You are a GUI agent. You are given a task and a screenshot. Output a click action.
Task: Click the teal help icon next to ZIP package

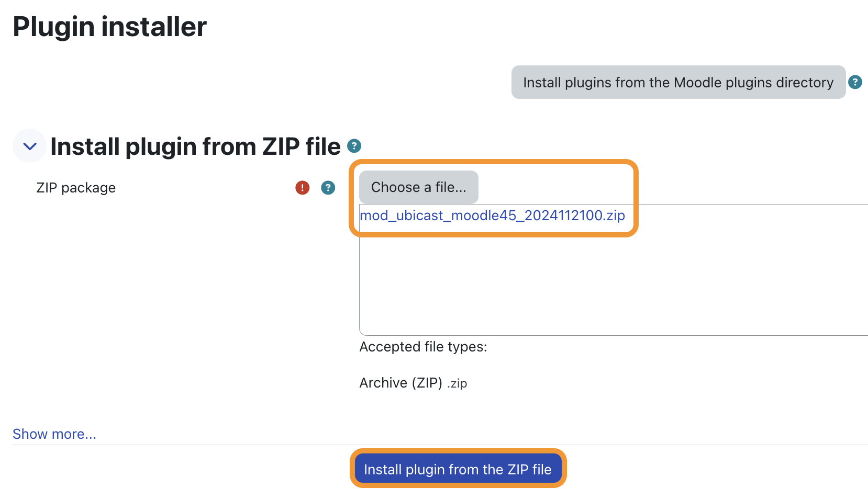pyautogui.click(x=328, y=188)
